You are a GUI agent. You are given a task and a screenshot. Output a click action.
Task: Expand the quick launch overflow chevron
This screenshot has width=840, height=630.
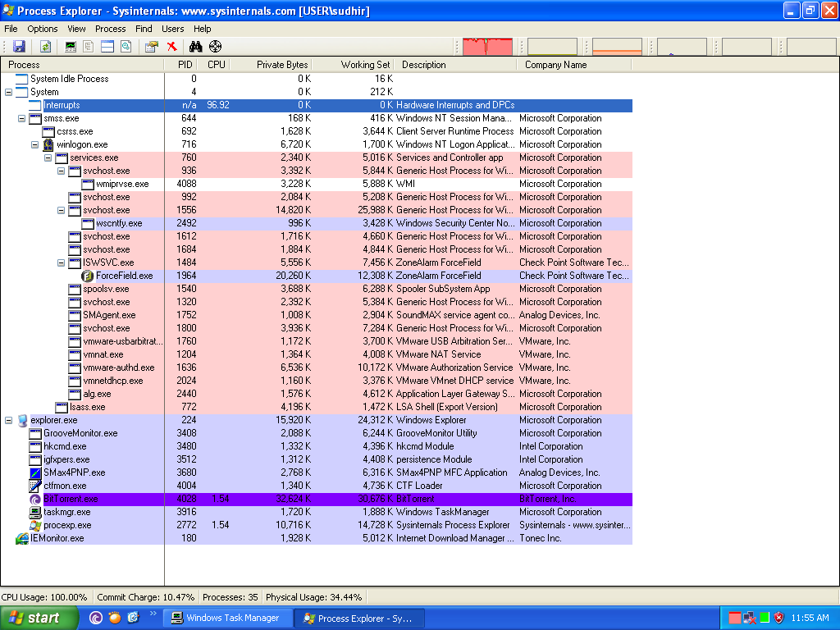tap(153, 614)
